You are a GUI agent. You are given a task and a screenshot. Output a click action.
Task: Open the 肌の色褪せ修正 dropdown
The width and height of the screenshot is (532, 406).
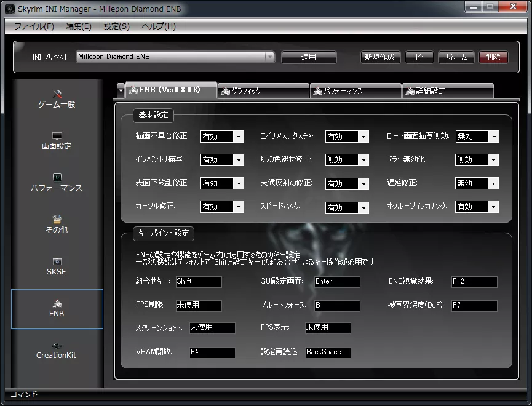[347, 160]
